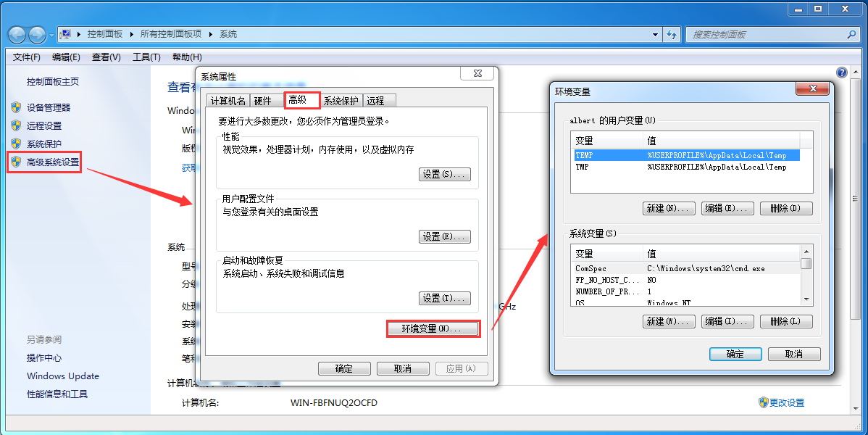
Task: Expand the dropdown arrow after 控制面板 breadcrumb
Action: (x=132, y=34)
